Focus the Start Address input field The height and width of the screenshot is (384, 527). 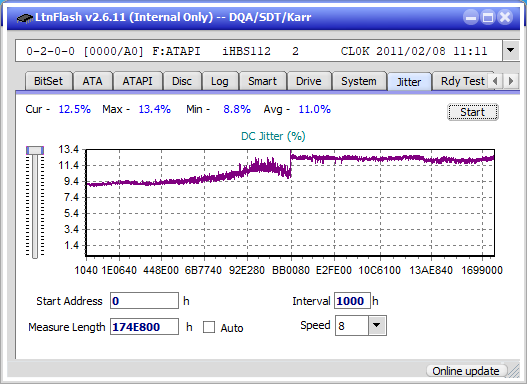point(145,301)
